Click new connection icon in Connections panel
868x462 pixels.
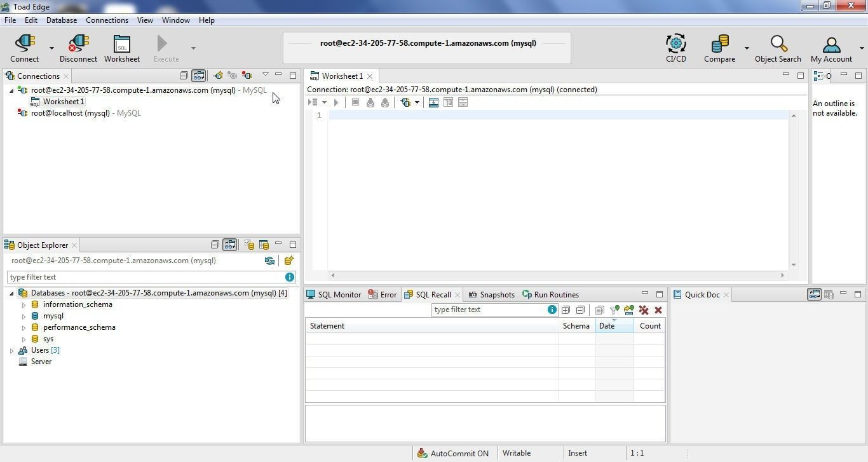coord(218,76)
